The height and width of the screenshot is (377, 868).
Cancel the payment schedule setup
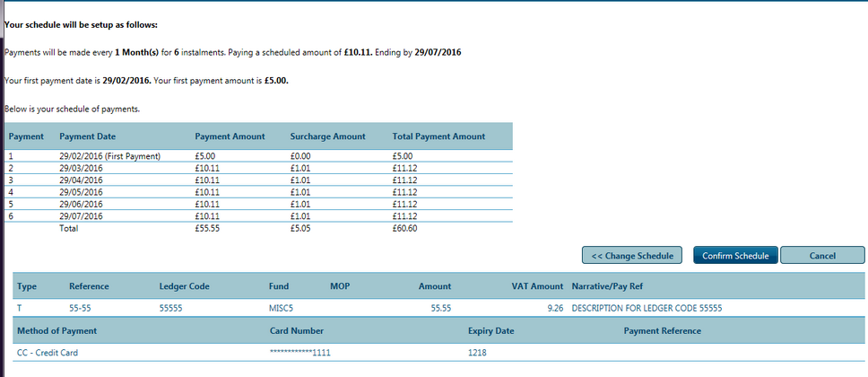pos(821,256)
